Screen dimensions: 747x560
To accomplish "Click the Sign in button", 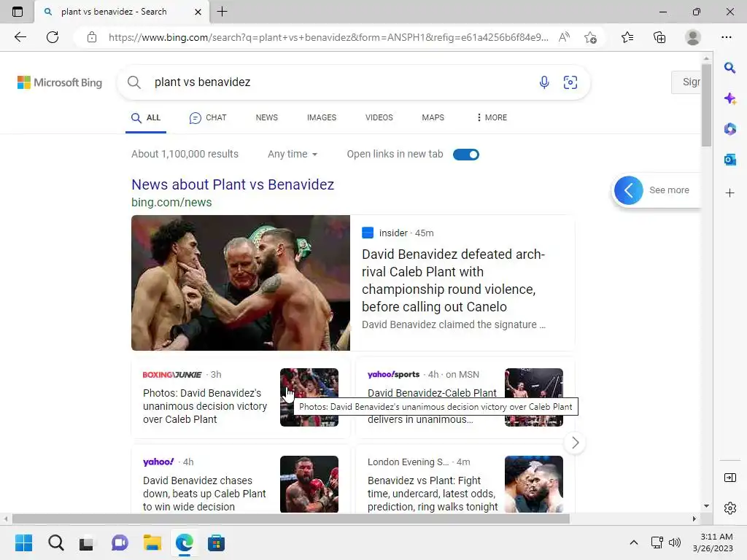I will tap(686, 82).
